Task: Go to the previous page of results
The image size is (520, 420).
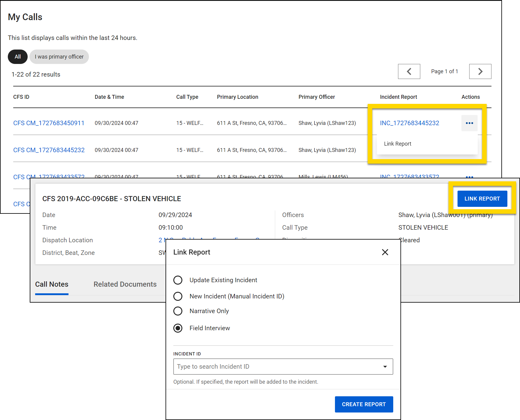Action: point(409,71)
